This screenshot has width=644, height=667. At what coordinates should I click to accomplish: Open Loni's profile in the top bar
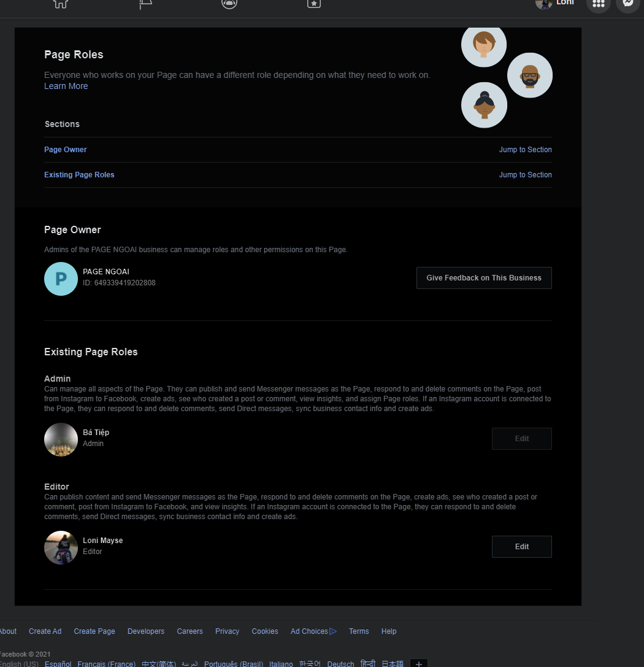[x=554, y=4]
